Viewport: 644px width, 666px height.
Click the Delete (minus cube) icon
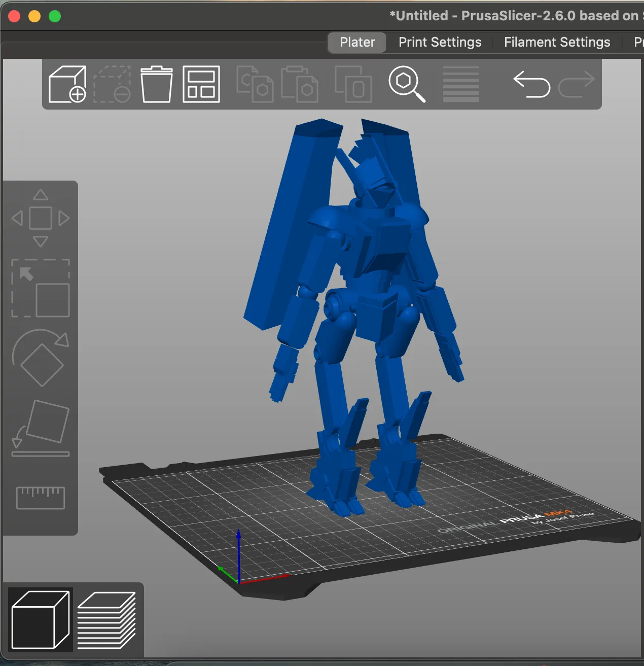coord(112,84)
